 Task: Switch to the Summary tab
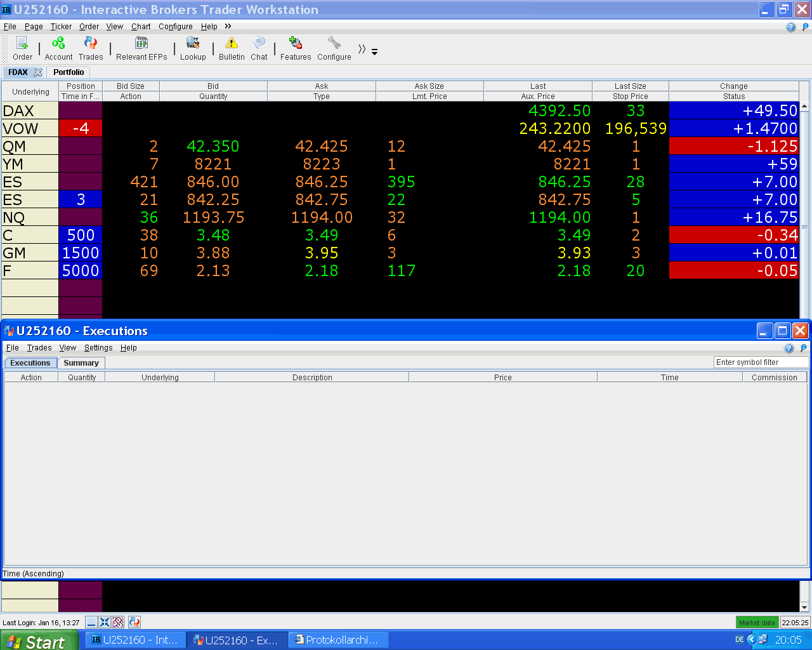(81, 363)
